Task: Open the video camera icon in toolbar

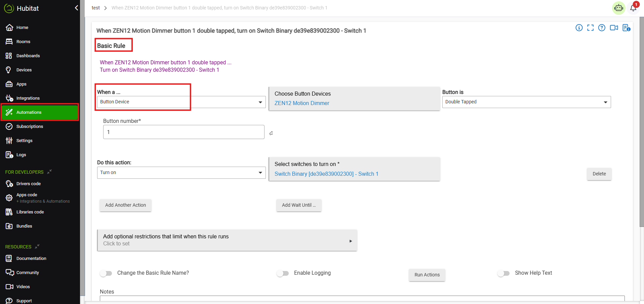Action: pyautogui.click(x=614, y=28)
